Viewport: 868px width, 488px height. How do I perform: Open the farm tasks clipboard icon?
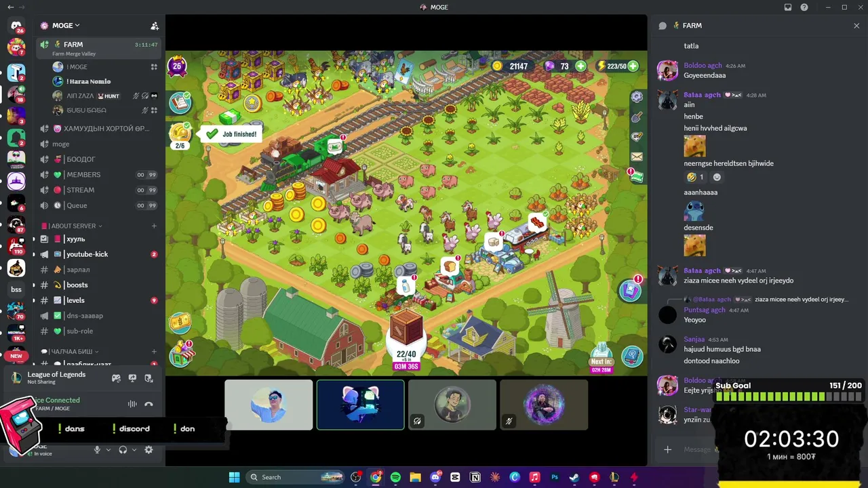(180, 103)
